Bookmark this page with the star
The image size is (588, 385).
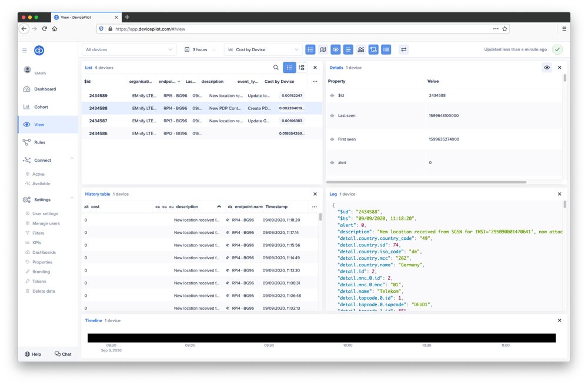505,28
